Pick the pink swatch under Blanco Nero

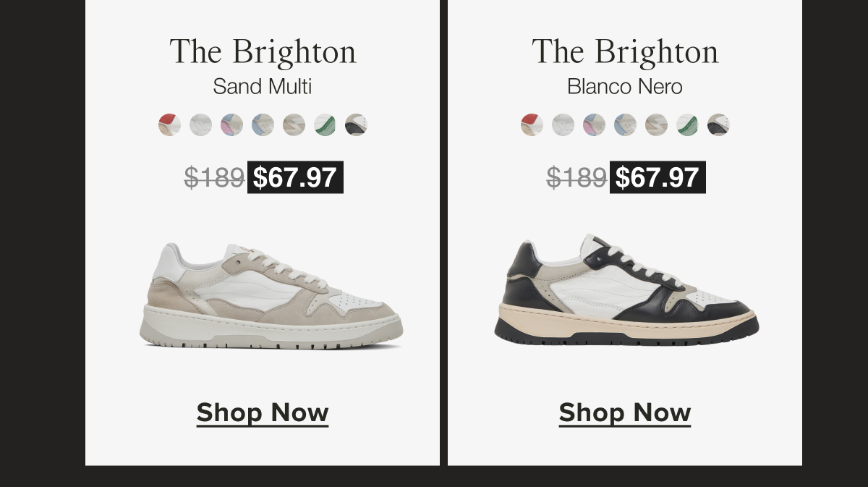coord(594,124)
